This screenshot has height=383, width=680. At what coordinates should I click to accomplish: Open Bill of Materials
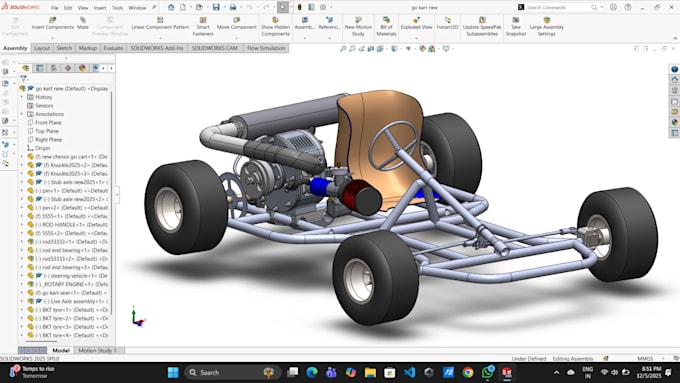386,26
